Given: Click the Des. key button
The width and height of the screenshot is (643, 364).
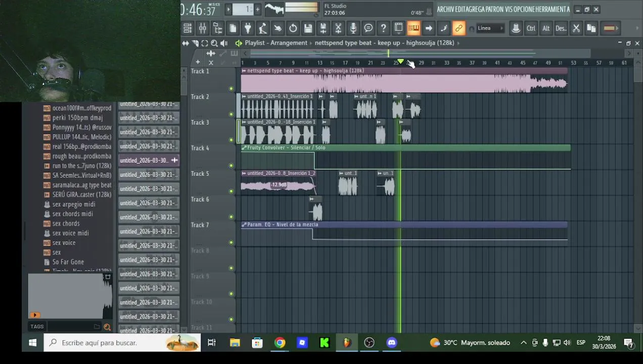Looking at the screenshot, I should click(561, 28).
